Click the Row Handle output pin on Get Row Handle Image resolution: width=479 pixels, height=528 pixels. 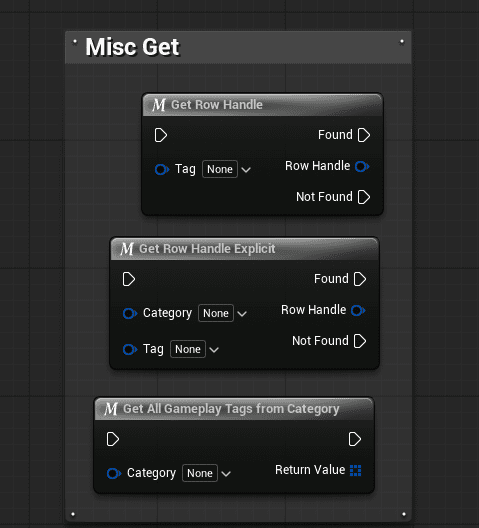pyautogui.click(x=362, y=166)
